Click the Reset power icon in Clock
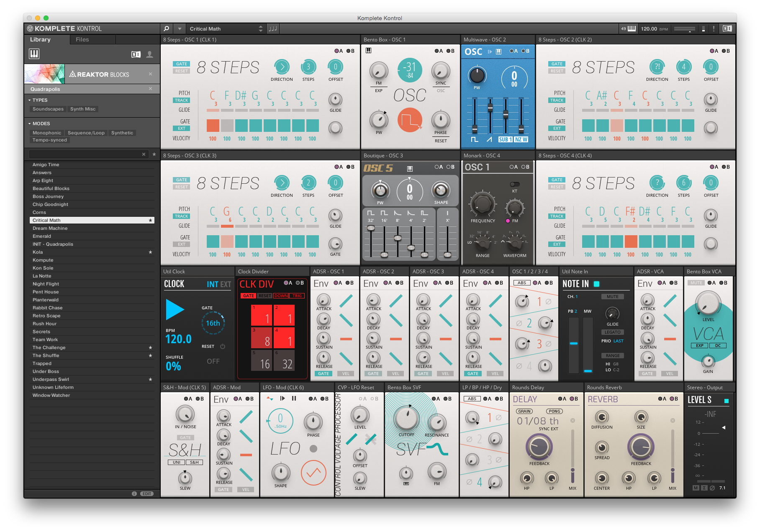This screenshot has height=532, width=760. (223, 347)
